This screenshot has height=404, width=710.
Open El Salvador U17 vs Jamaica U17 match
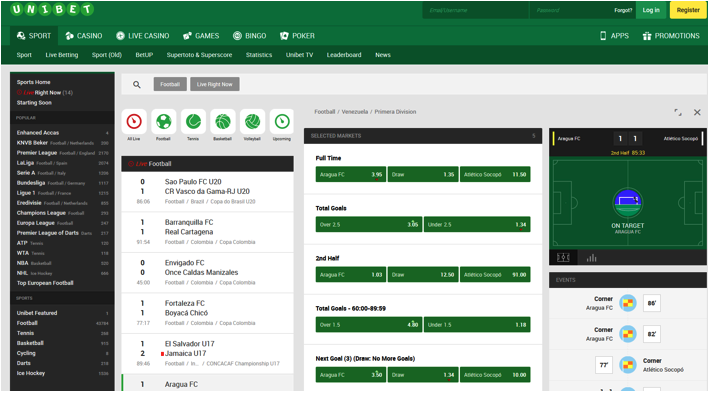(207, 354)
